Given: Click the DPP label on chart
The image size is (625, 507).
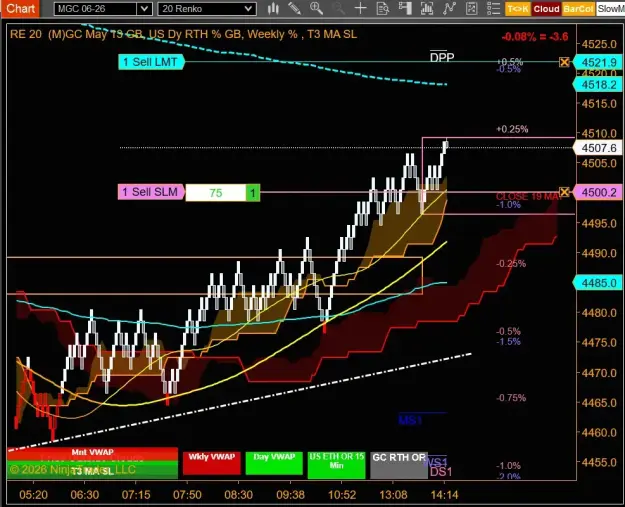Looking at the screenshot, I should point(442,58).
